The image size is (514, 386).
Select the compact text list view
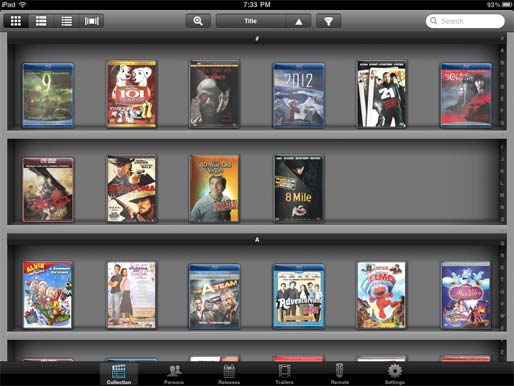(66, 21)
